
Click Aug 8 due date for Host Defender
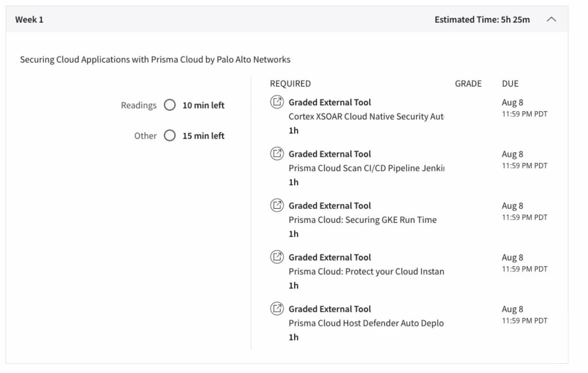coord(512,309)
